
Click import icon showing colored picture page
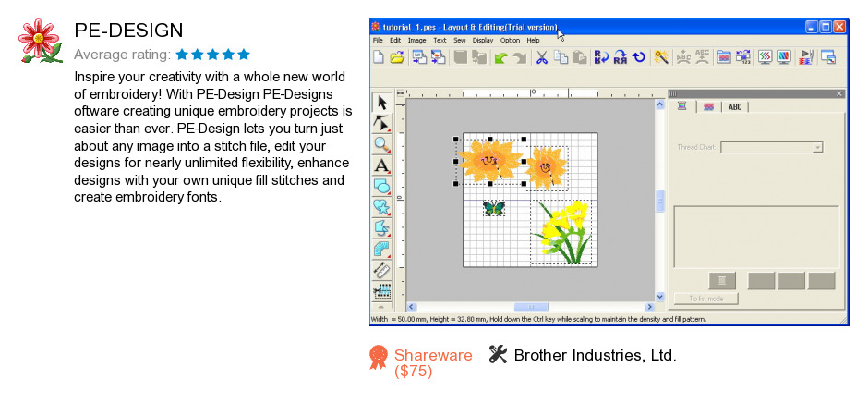(x=439, y=57)
